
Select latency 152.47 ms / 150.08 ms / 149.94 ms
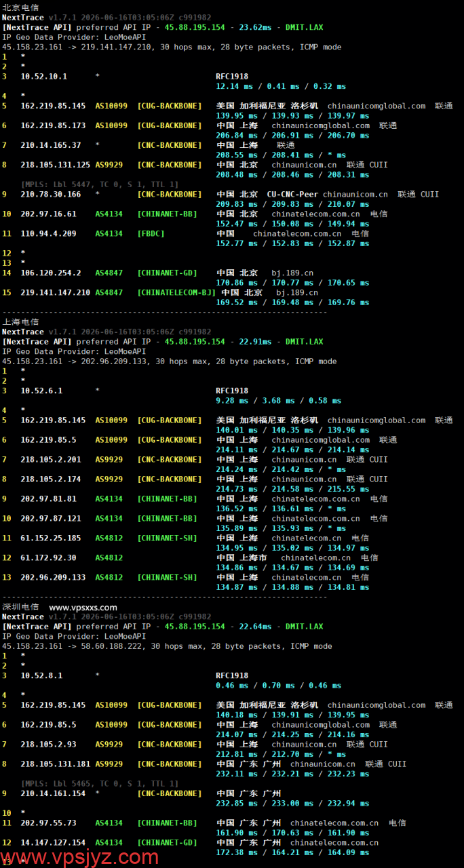pyautogui.click(x=292, y=224)
